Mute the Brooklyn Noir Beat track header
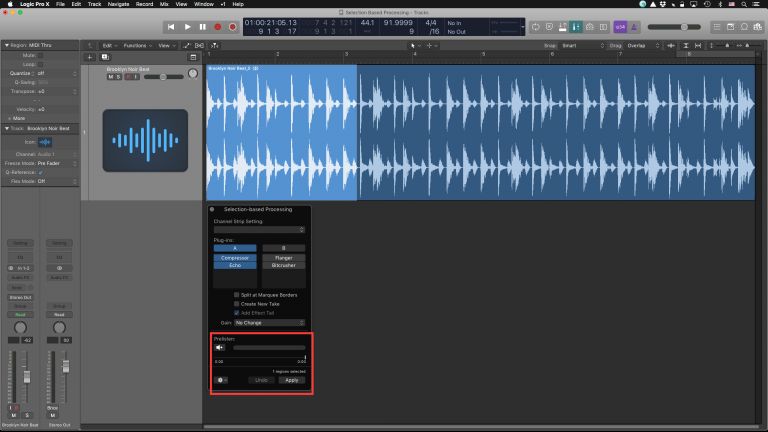The image size is (768, 432). (x=111, y=77)
